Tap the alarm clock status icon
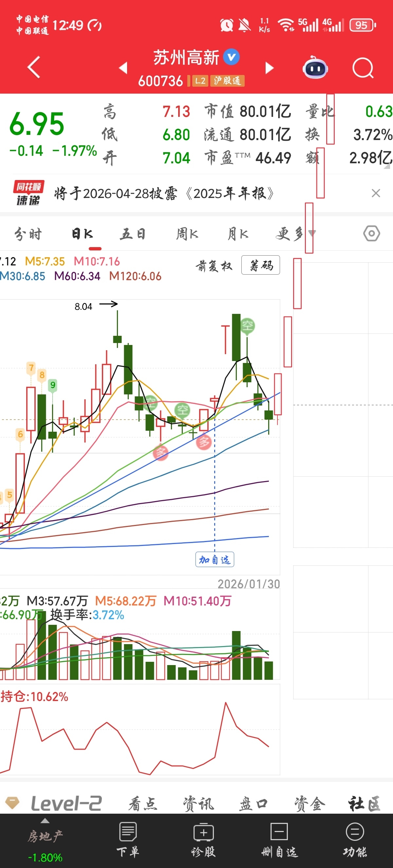The height and width of the screenshot is (868, 393). 227,25
